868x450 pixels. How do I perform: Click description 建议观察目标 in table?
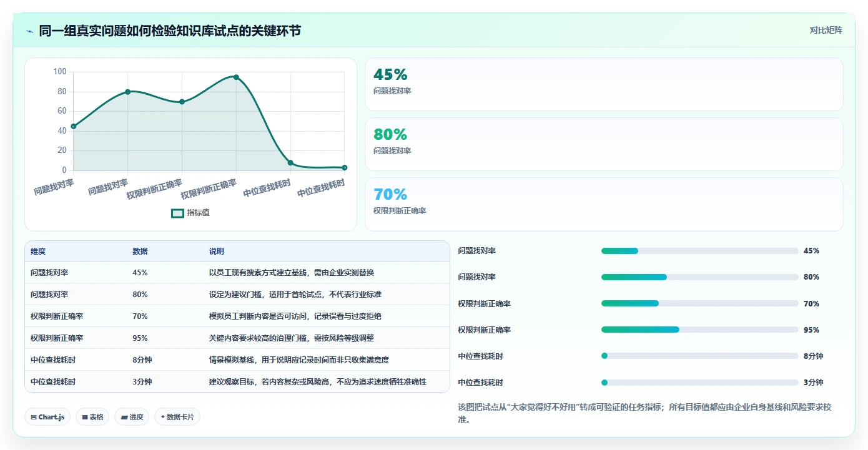coord(318,382)
